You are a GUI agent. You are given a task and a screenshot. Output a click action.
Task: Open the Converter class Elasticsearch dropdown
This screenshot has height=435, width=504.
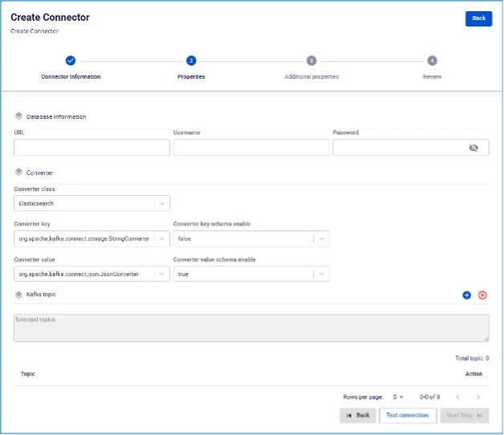click(91, 203)
